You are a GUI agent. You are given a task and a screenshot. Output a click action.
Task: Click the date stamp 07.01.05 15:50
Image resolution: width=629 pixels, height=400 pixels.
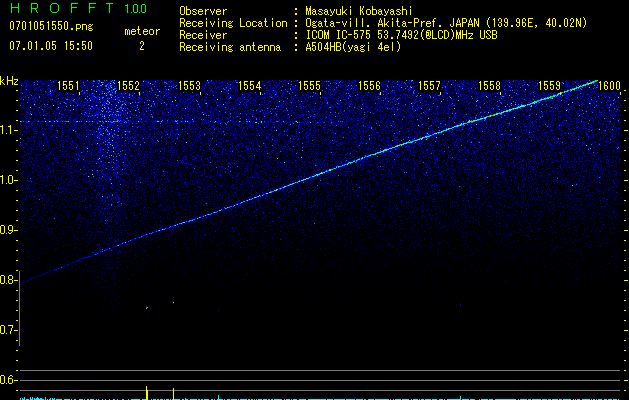pyautogui.click(x=51, y=46)
